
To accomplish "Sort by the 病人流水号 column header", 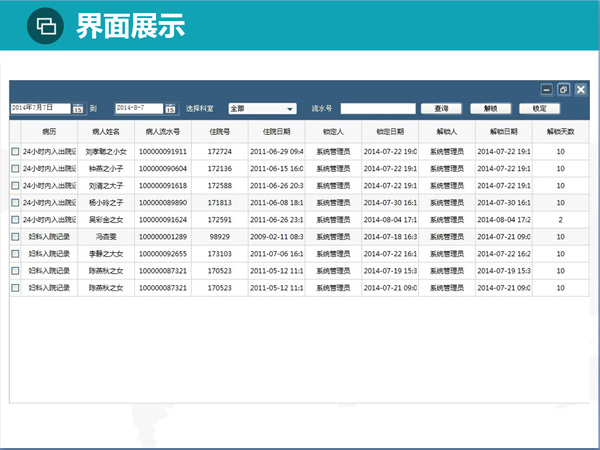I will pyautogui.click(x=163, y=132).
